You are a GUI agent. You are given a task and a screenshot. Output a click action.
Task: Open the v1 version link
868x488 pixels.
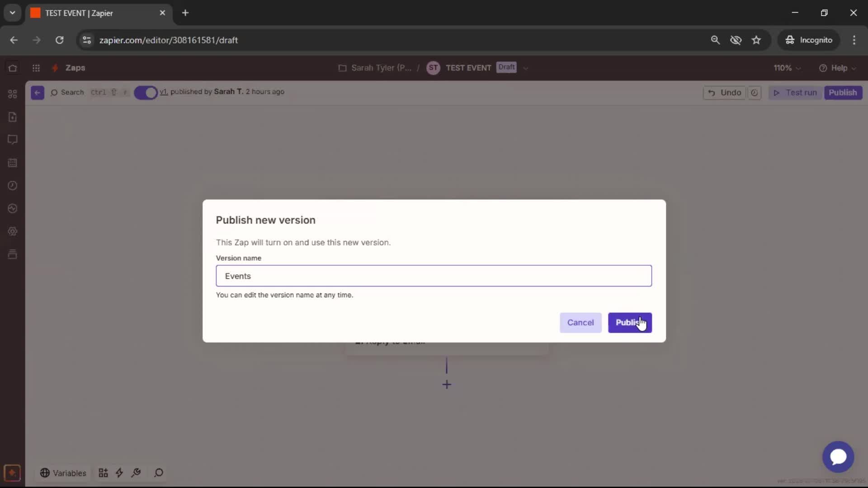(164, 92)
